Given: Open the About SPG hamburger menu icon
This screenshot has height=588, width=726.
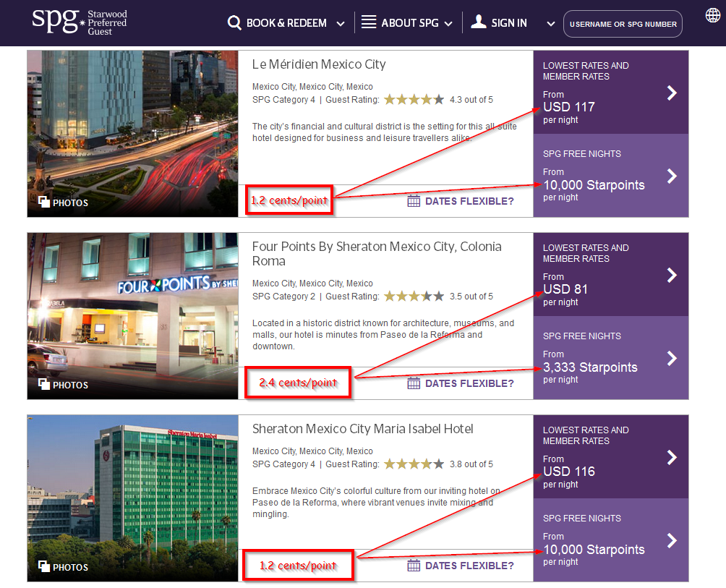Looking at the screenshot, I should coord(369,22).
